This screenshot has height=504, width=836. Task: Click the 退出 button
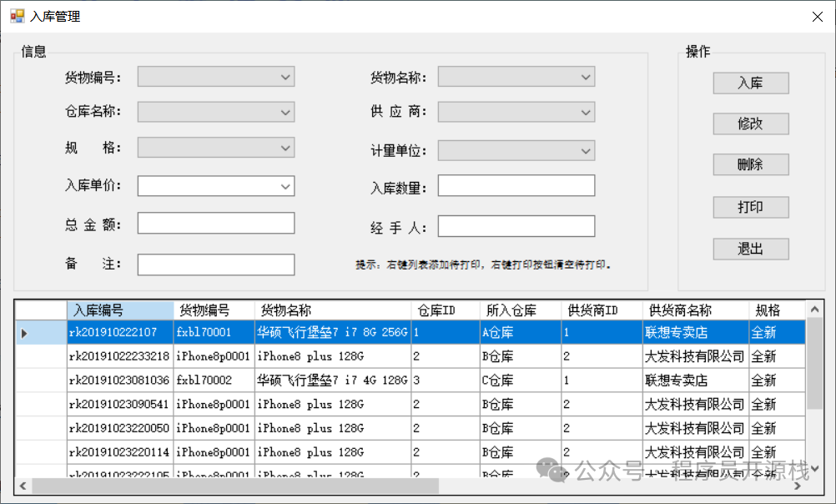[x=750, y=249]
